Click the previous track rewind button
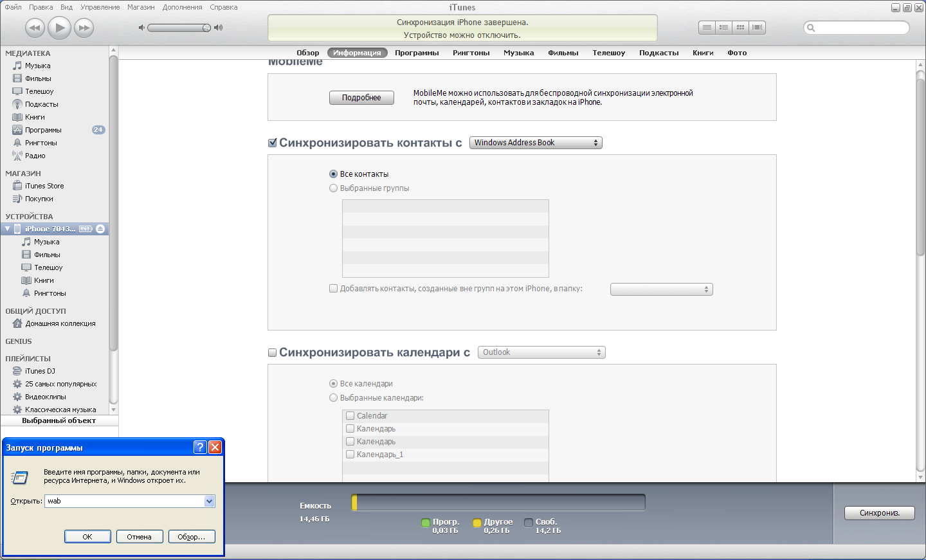926x560 pixels. click(35, 28)
